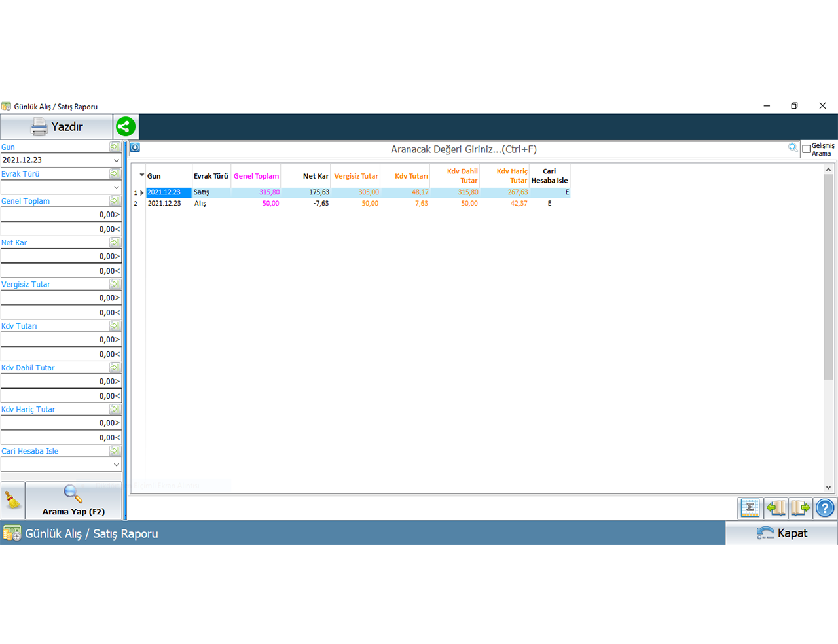Enable the Gelişmiş Arama checkbox
This screenshot has height=644, width=838.
(807, 149)
